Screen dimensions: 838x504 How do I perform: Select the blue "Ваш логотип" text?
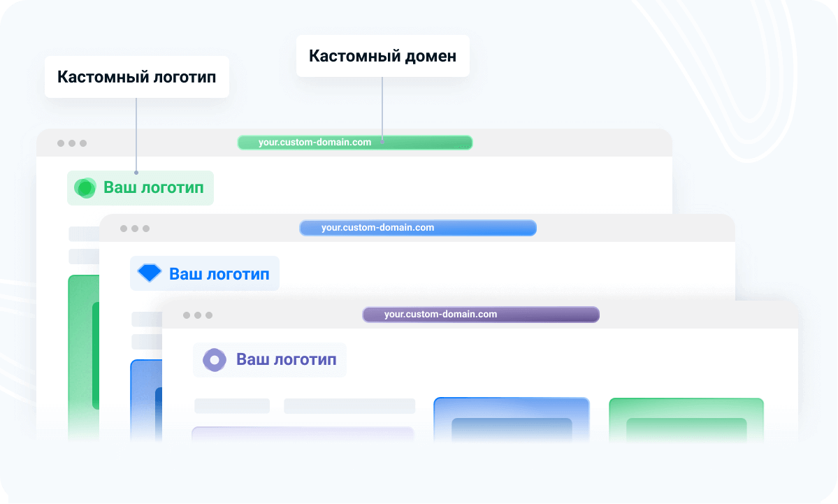tap(219, 273)
